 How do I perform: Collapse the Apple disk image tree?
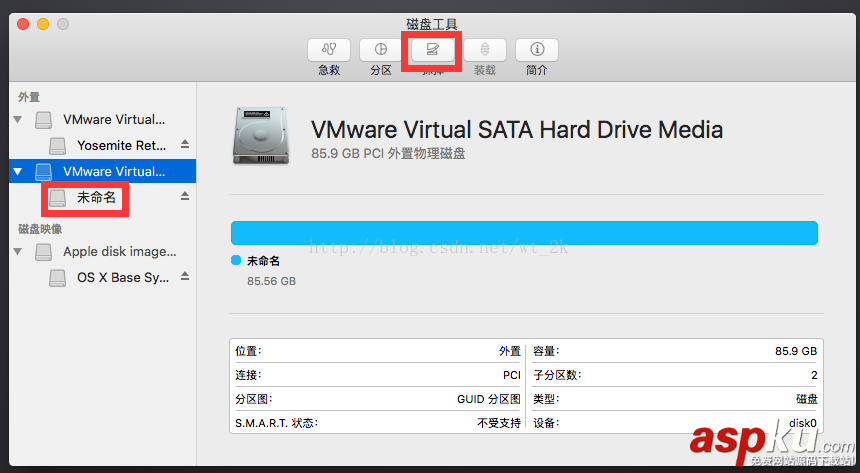(17, 252)
